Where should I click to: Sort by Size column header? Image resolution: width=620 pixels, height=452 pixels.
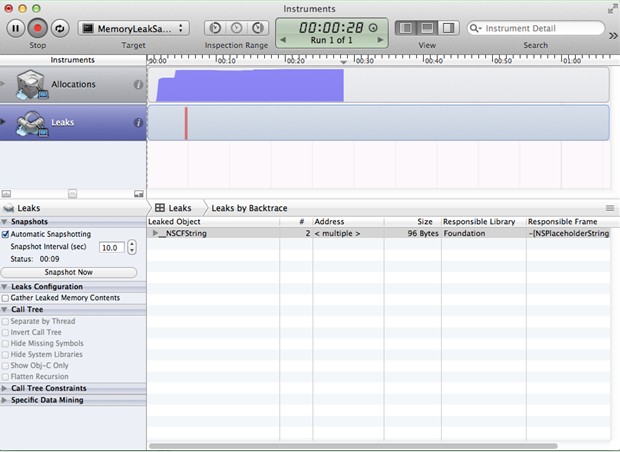(x=412, y=222)
